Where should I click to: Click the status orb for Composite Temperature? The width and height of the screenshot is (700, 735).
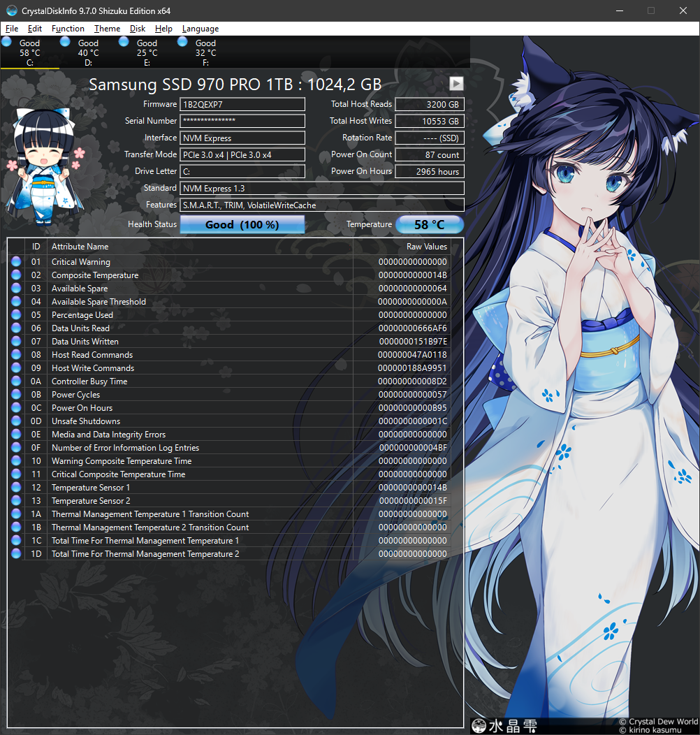point(16,275)
